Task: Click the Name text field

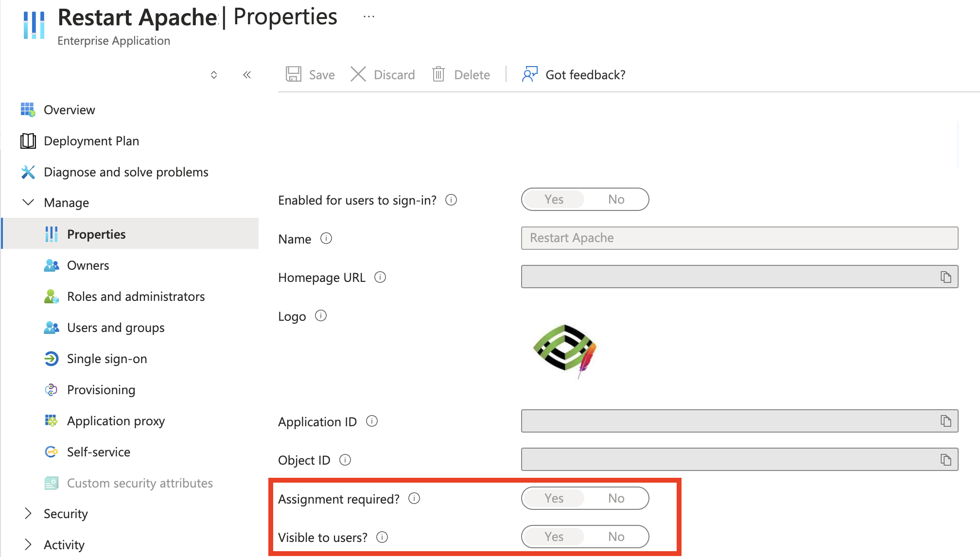Action: click(739, 238)
